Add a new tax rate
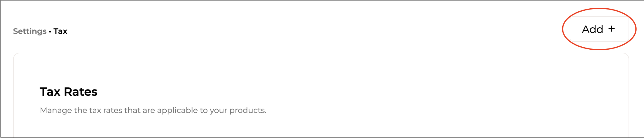 [599, 29]
